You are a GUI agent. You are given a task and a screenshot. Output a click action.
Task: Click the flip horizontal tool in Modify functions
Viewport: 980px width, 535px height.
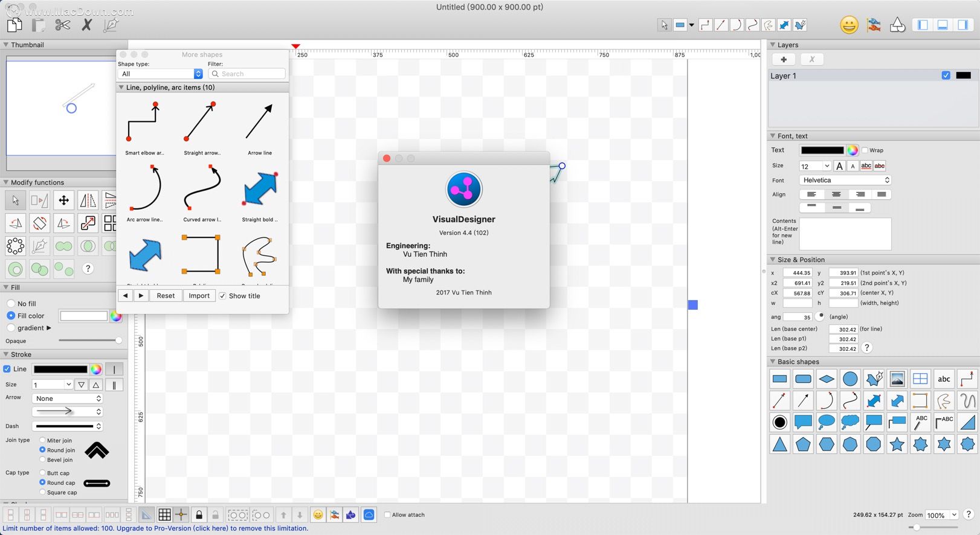coord(88,200)
